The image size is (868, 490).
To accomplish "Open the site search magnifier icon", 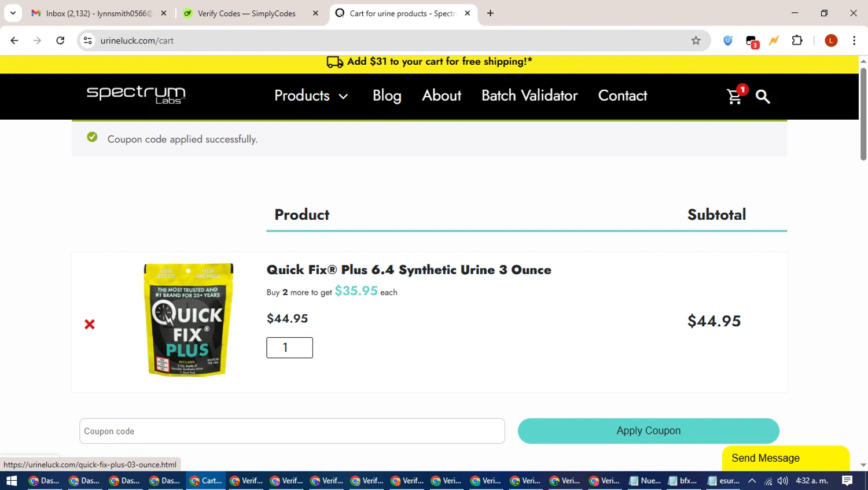I will click(x=763, y=97).
